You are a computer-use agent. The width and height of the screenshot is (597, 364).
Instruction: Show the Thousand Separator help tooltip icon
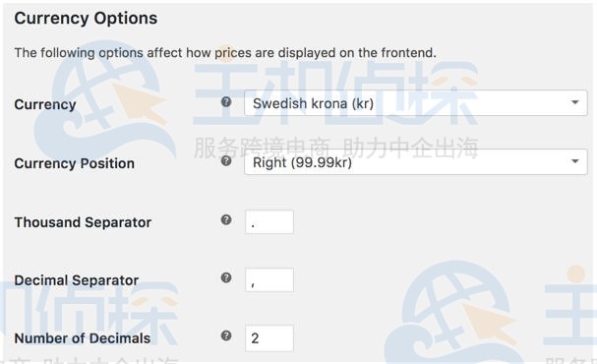(x=226, y=219)
